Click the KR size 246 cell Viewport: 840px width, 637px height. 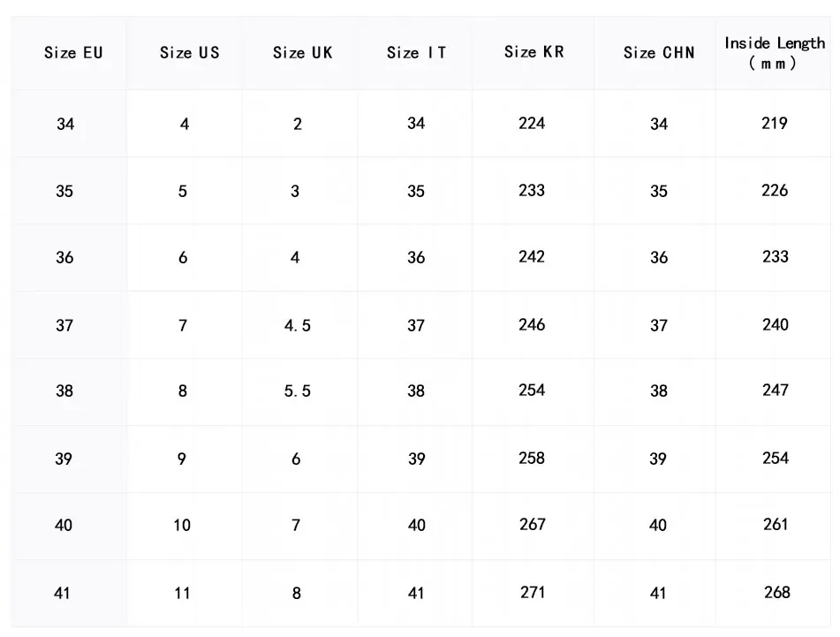click(x=532, y=324)
